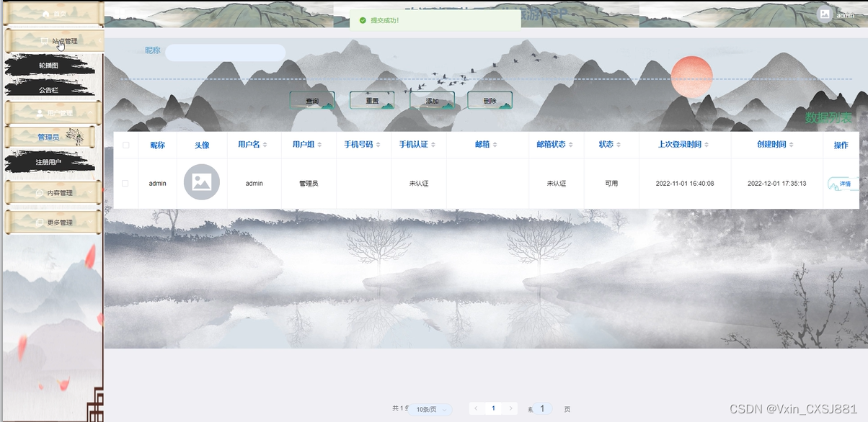Select 管理员 submenu item
The image size is (868, 422).
(49, 137)
